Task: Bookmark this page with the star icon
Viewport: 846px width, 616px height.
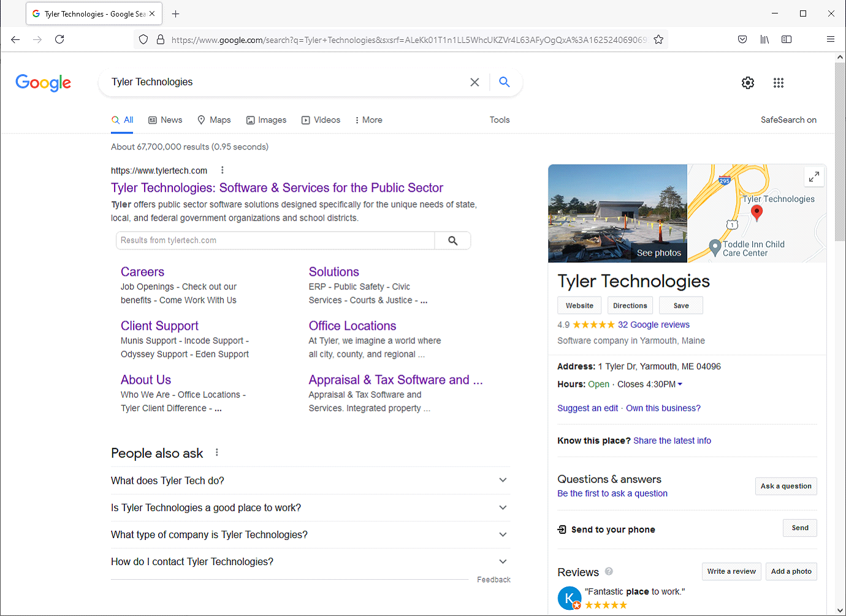Action: click(658, 39)
